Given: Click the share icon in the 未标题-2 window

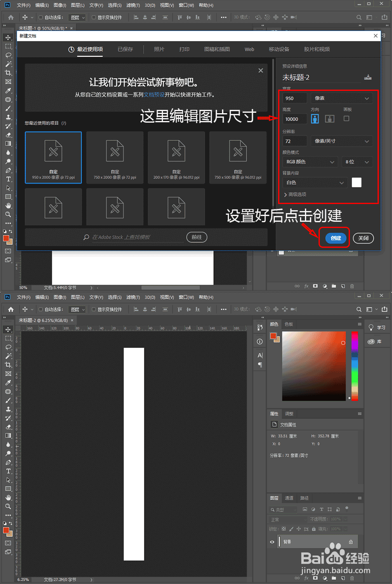Looking at the screenshot, I should pos(385,309).
